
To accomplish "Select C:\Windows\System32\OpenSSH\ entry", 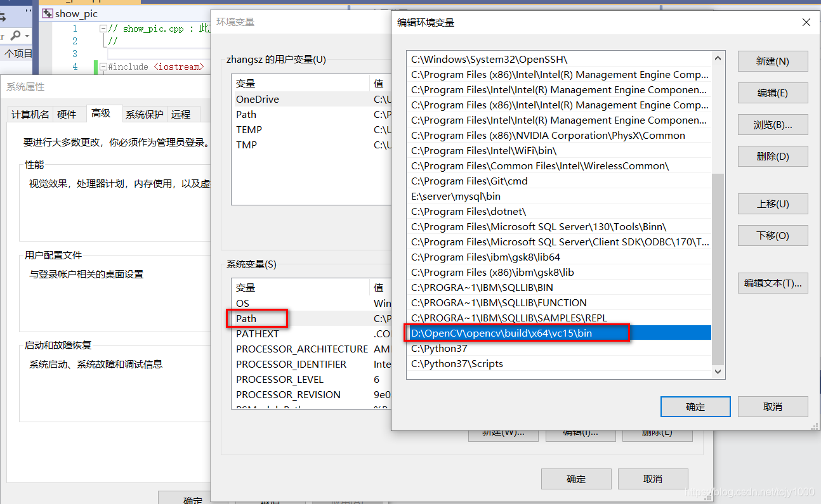I will [x=558, y=59].
